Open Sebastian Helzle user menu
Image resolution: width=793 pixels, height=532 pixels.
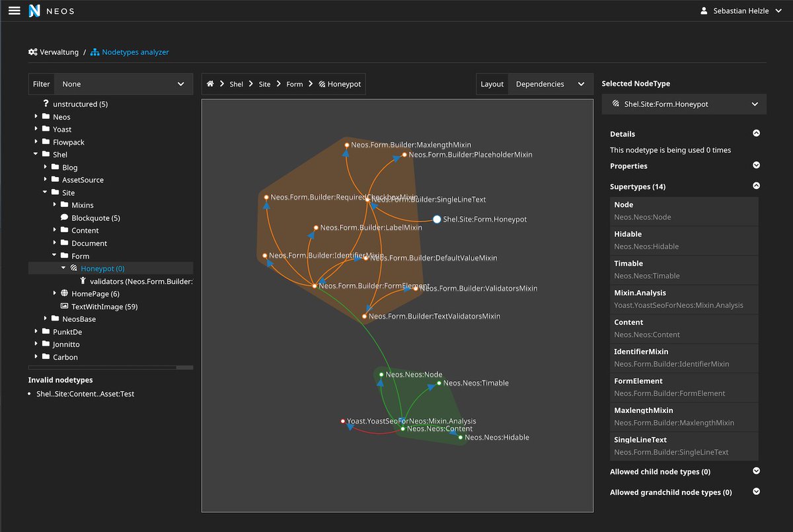click(x=740, y=11)
